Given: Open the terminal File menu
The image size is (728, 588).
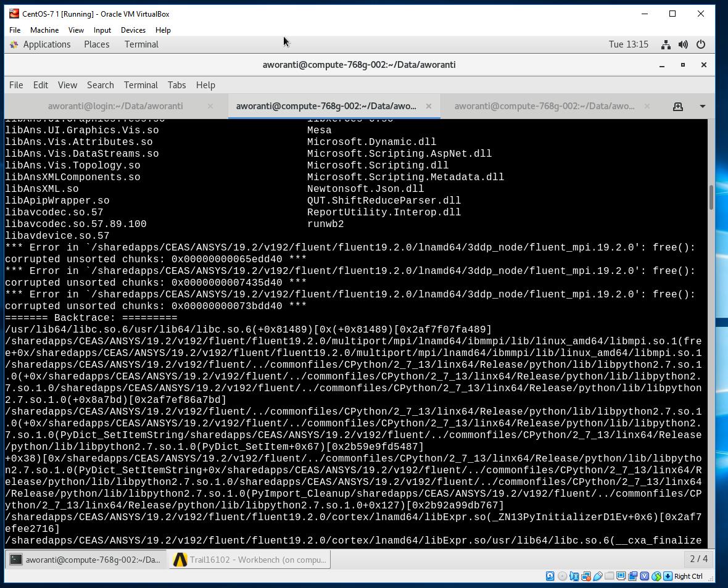Looking at the screenshot, I should coord(16,85).
